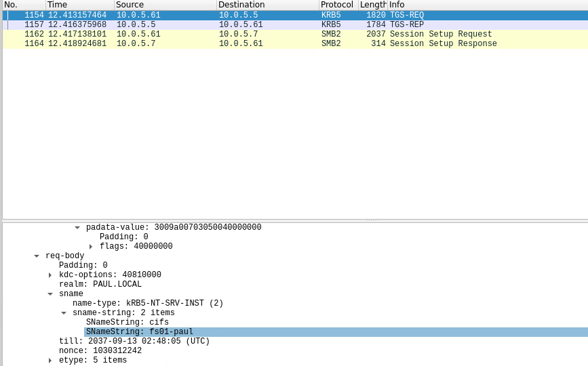Select the realm: PAUL.LOCAL field

100,285
